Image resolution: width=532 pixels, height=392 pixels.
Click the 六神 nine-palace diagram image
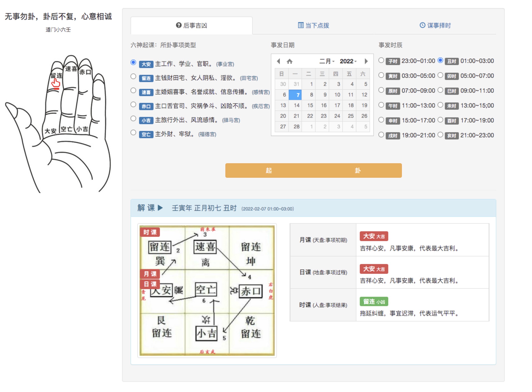coord(207,290)
